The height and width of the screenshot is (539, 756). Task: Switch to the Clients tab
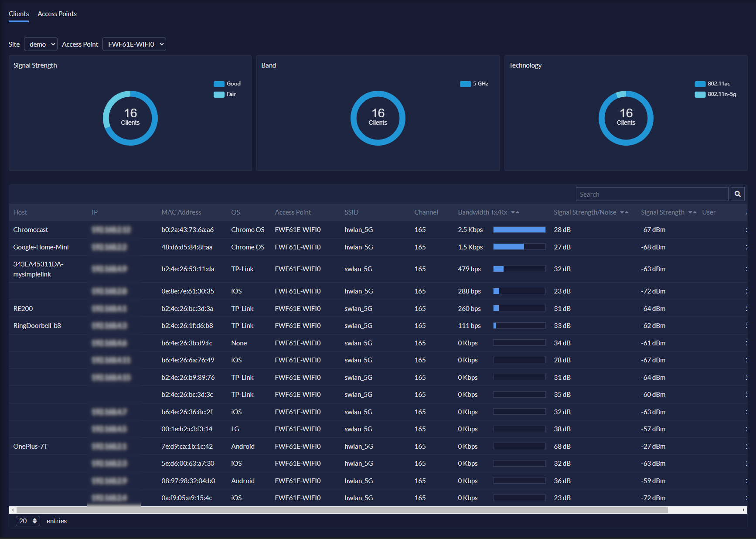[19, 14]
